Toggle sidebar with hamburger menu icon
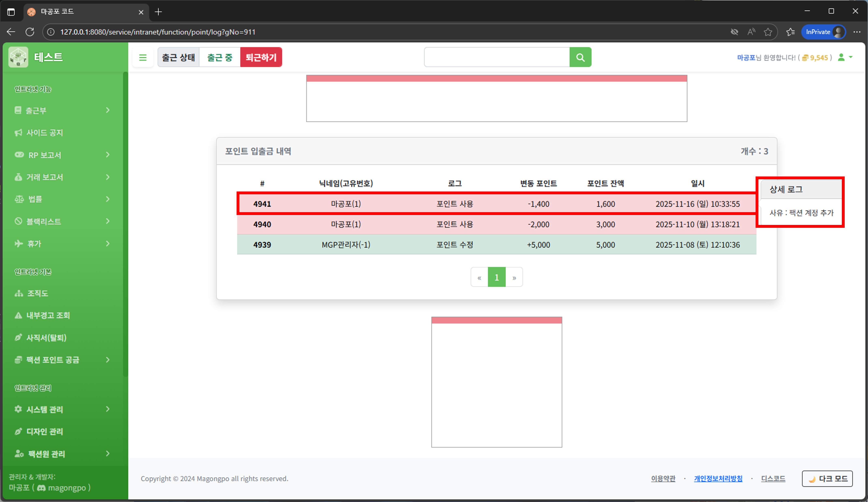 click(143, 57)
